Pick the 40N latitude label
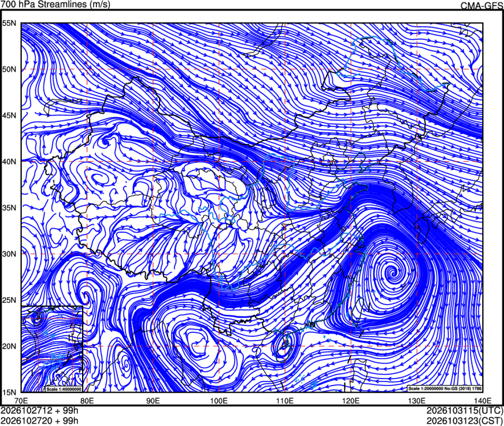The height and width of the screenshot is (426, 504). (x=9, y=162)
